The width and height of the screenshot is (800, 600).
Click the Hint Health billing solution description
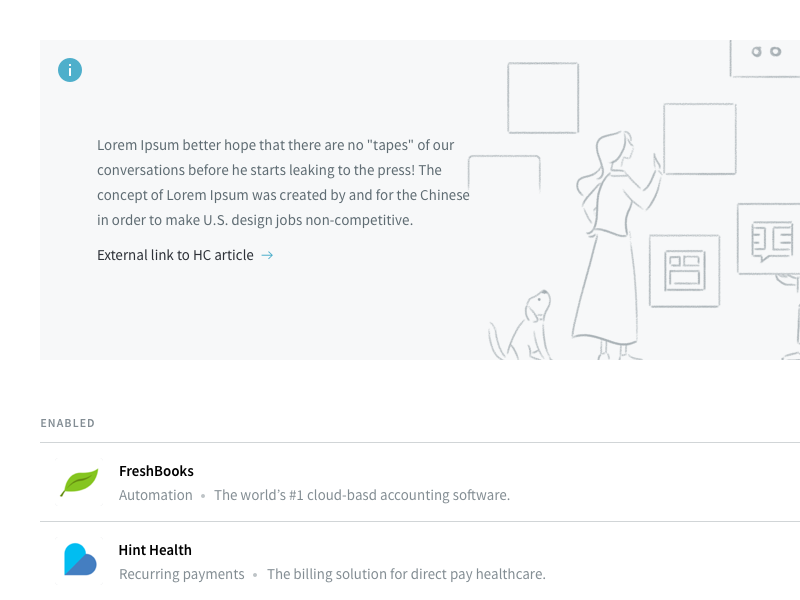coord(406,574)
